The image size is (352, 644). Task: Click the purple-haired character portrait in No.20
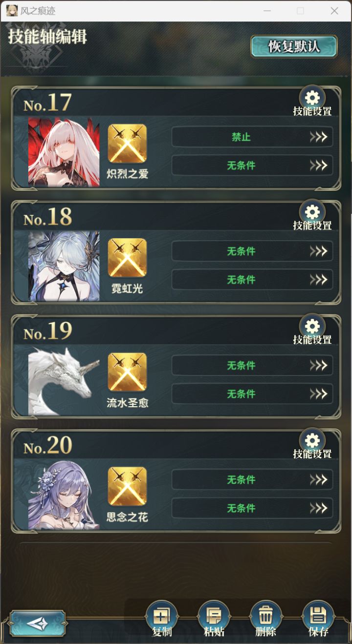point(64,495)
